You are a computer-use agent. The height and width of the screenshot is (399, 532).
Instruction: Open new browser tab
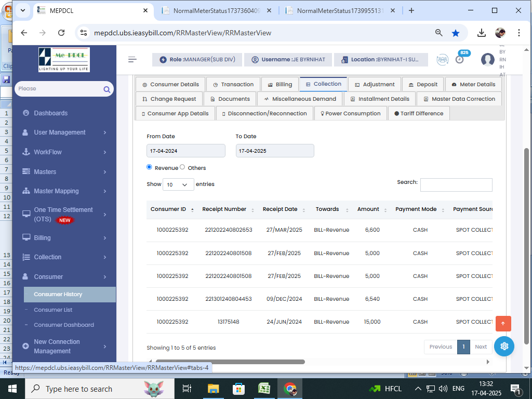click(411, 10)
